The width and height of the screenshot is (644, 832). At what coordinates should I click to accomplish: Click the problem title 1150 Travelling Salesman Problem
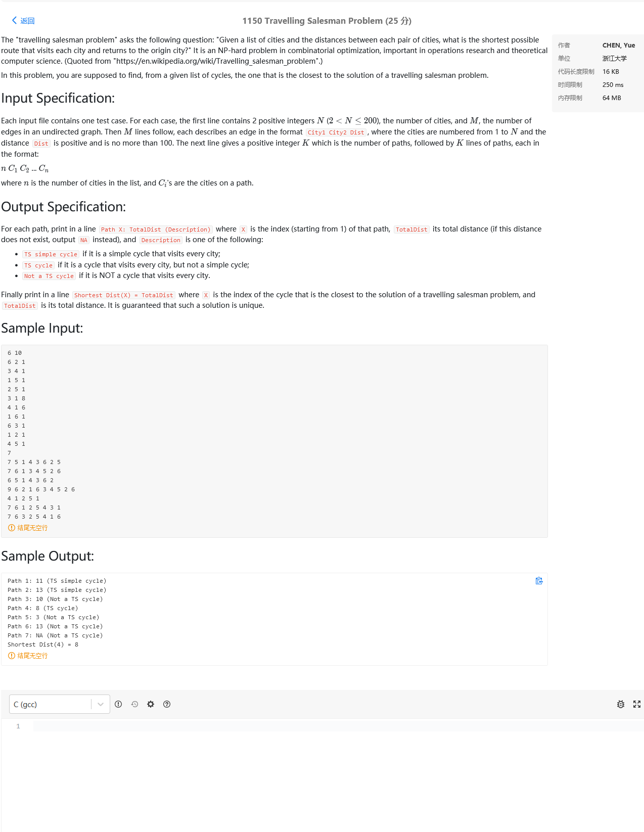pyautogui.click(x=327, y=21)
